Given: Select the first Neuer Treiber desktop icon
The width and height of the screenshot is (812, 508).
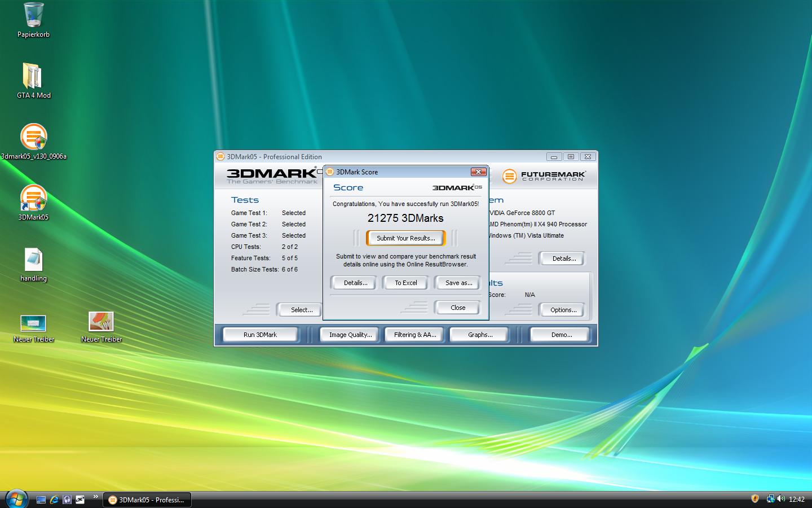Looking at the screenshot, I should click(x=33, y=327).
